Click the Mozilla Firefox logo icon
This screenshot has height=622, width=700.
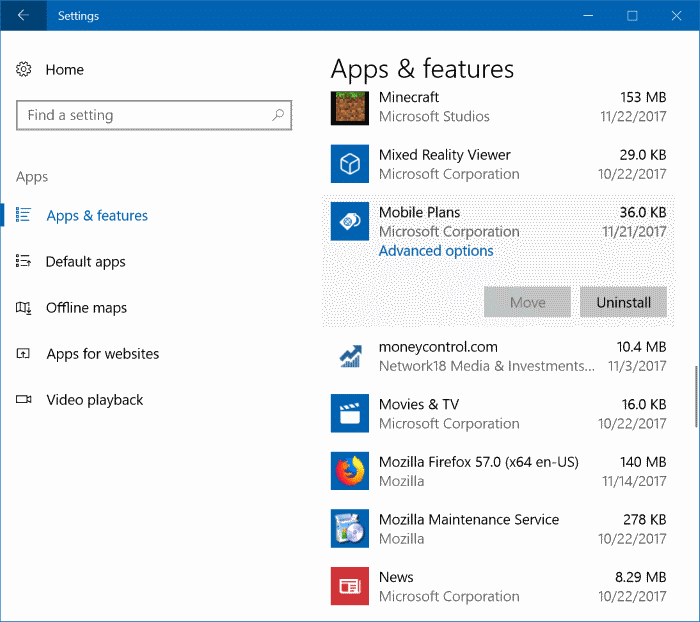[x=350, y=471]
